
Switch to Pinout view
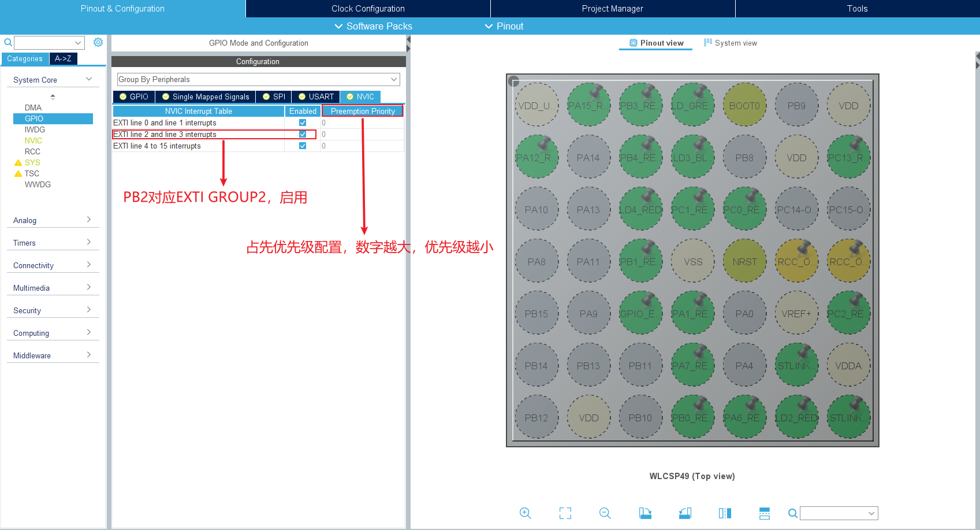[656, 43]
